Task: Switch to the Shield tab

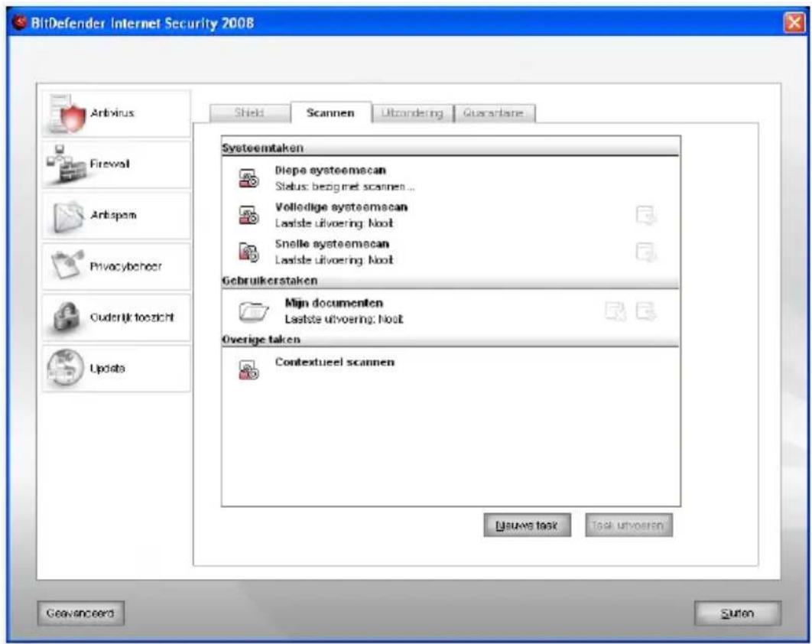Action: click(249, 113)
